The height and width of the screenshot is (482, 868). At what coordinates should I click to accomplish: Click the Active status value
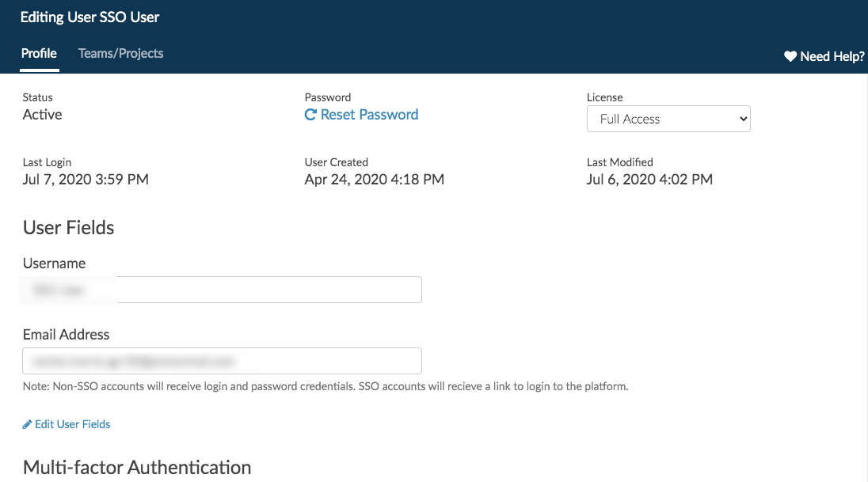42,115
